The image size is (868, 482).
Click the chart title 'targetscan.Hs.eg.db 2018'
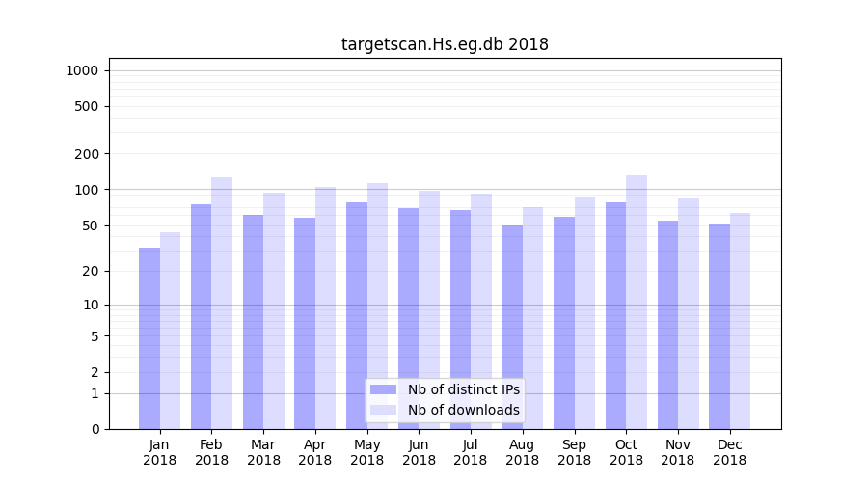click(x=445, y=44)
